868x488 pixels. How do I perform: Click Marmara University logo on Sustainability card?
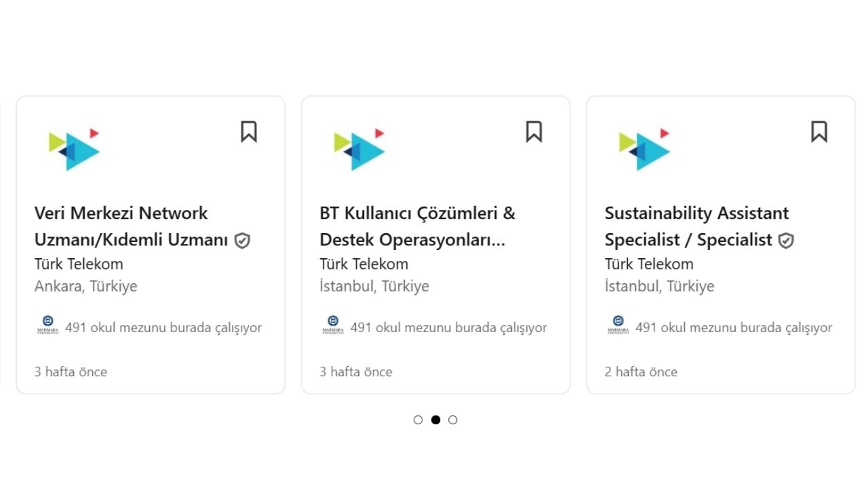618,325
